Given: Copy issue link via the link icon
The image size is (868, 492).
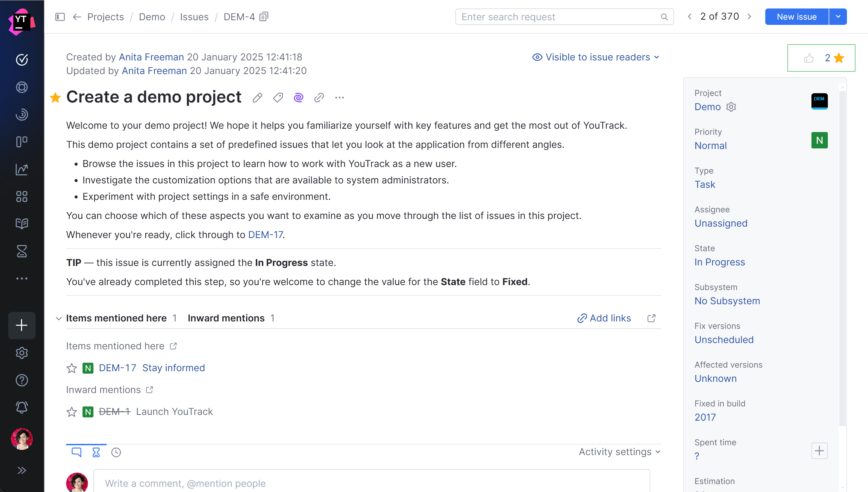Looking at the screenshot, I should (x=319, y=97).
